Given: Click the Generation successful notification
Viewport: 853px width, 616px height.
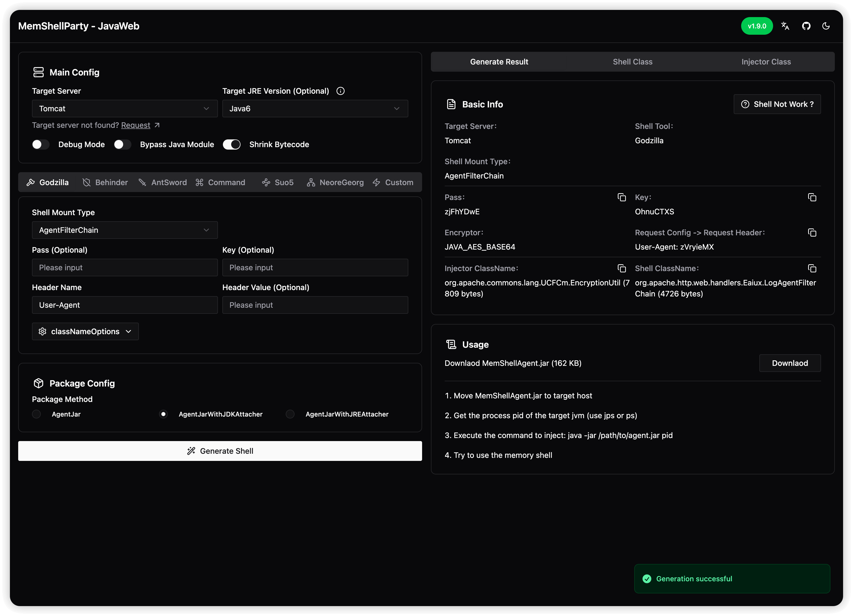Looking at the screenshot, I should [x=732, y=579].
